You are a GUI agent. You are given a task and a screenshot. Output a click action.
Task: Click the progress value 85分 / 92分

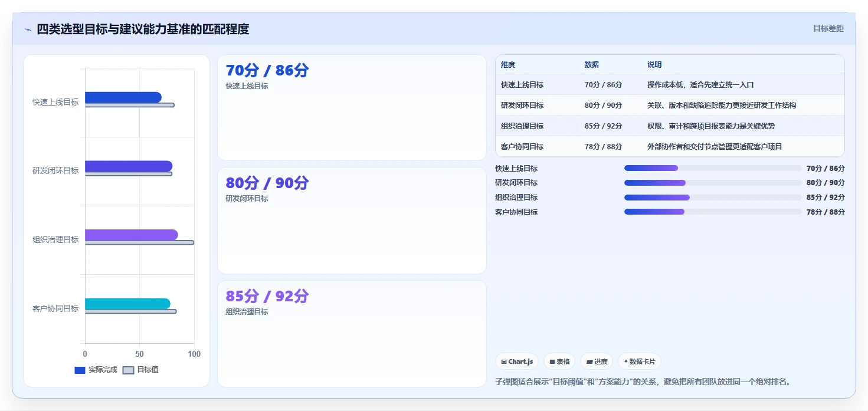tap(826, 198)
